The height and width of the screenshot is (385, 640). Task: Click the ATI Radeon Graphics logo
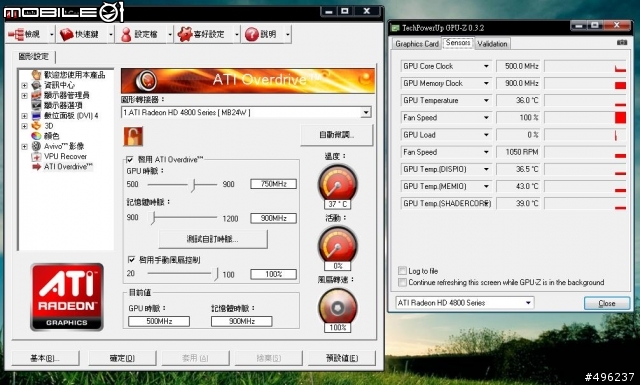[67, 296]
